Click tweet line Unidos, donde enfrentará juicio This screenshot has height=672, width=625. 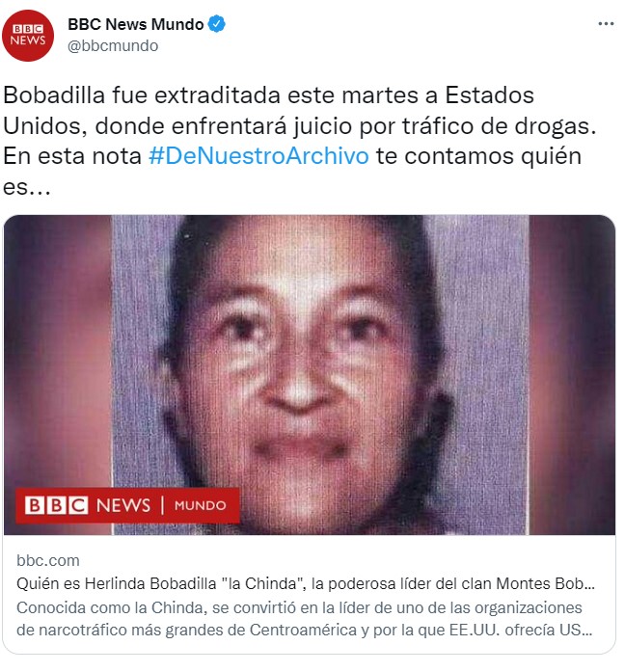click(x=299, y=126)
